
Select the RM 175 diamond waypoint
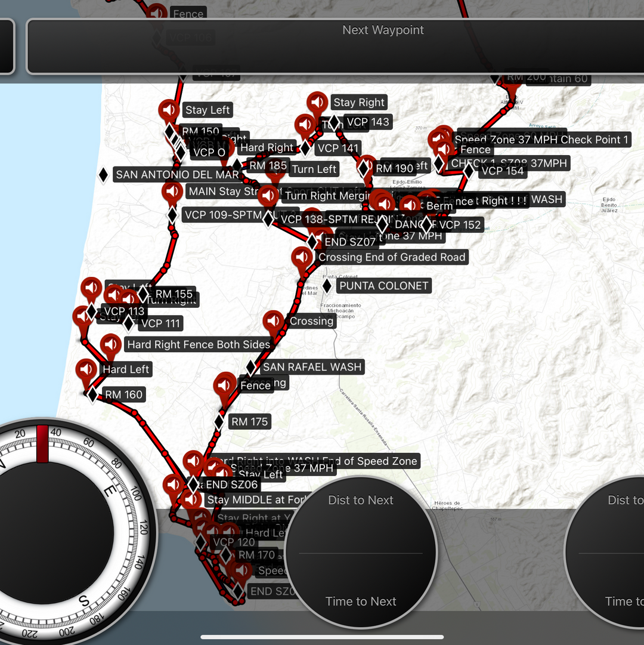click(219, 422)
